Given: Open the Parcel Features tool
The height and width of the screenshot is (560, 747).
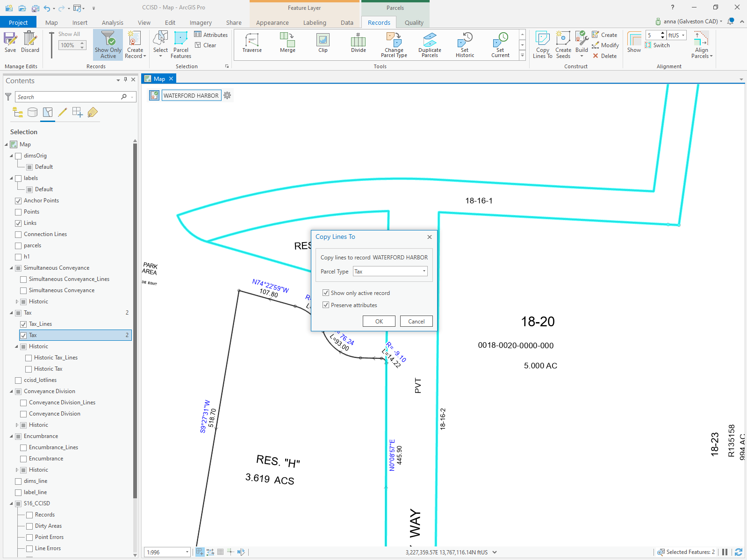Looking at the screenshot, I should 181,45.
